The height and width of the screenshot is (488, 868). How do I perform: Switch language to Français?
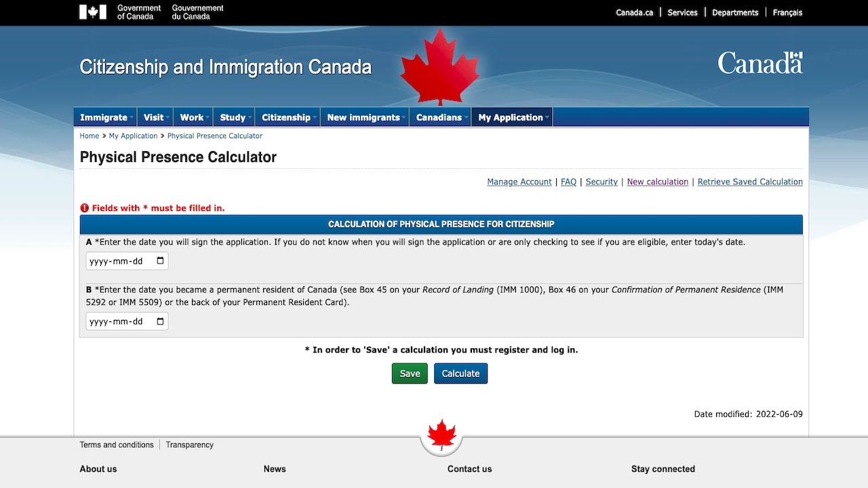coord(787,12)
